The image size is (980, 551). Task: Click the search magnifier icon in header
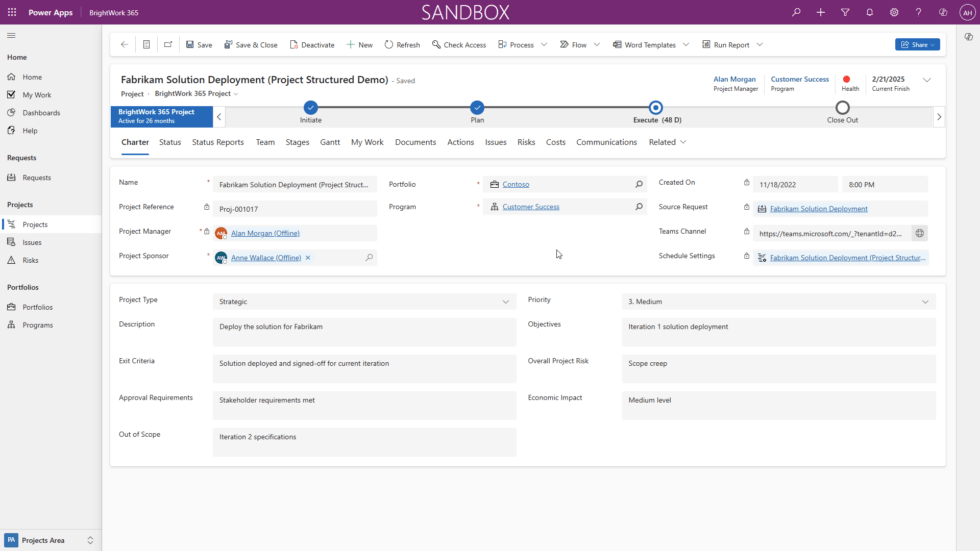(796, 12)
